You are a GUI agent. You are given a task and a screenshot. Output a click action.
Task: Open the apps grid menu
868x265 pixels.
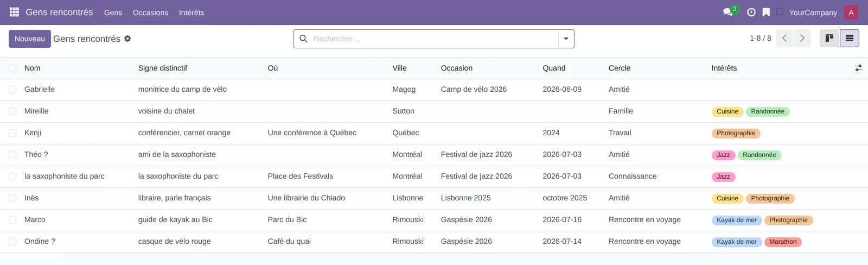pos(15,12)
